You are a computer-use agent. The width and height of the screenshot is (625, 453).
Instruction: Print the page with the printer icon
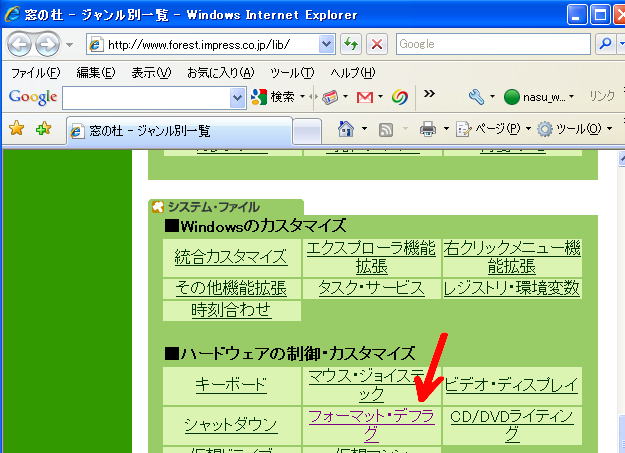(x=428, y=129)
